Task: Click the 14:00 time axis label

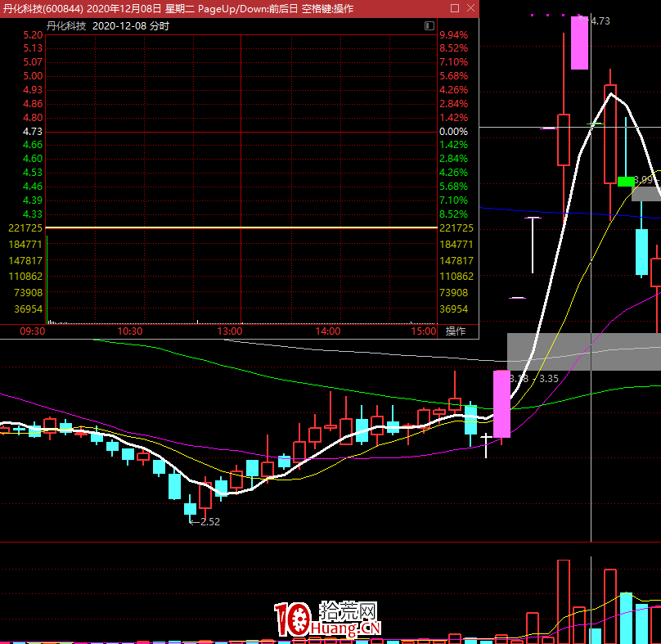Action: click(x=328, y=331)
